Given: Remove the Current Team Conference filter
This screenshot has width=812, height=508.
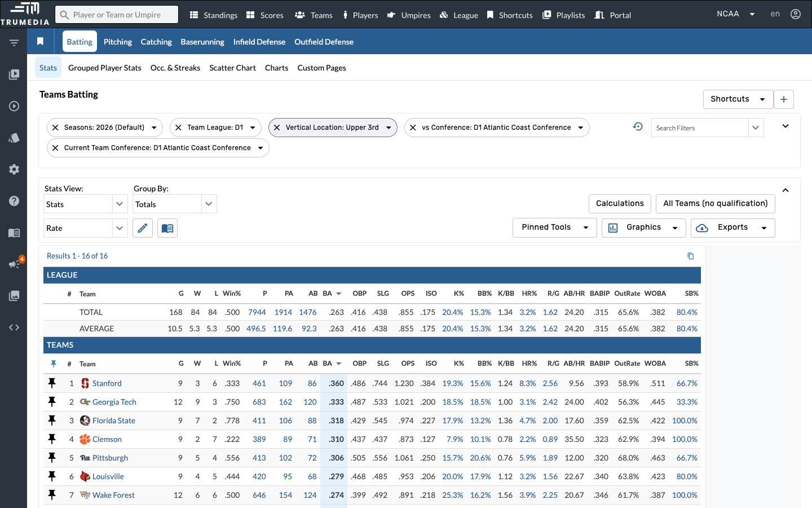Looking at the screenshot, I should point(55,148).
